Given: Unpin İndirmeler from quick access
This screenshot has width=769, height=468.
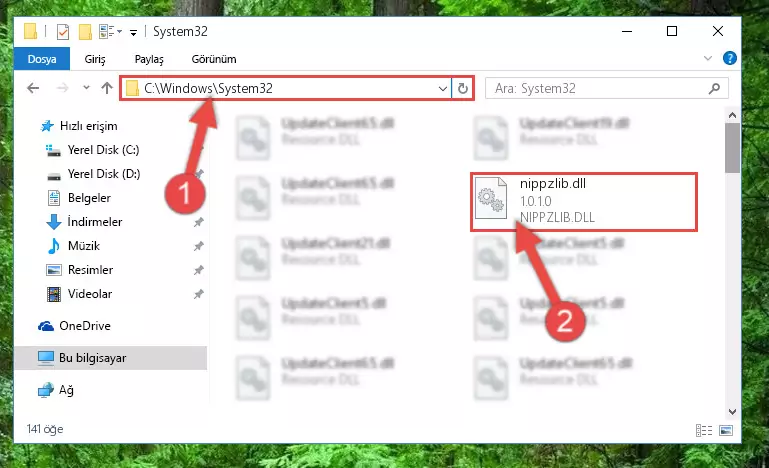Looking at the screenshot, I should pyautogui.click(x=199, y=222).
